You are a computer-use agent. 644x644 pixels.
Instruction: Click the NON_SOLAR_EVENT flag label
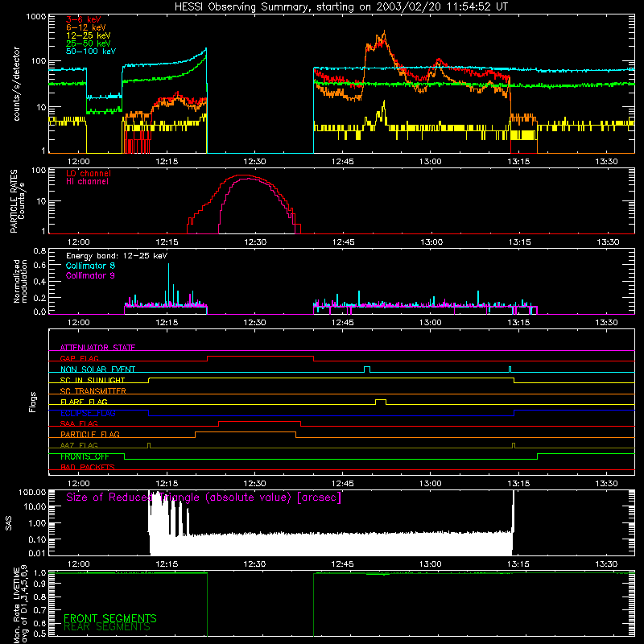(x=97, y=369)
